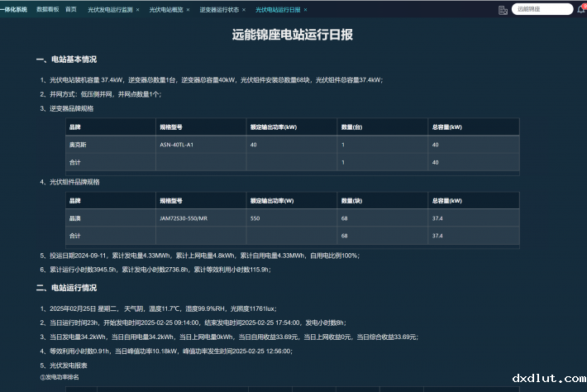
Task: Click heading 二、电站运行情况
Action: [66, 288]
